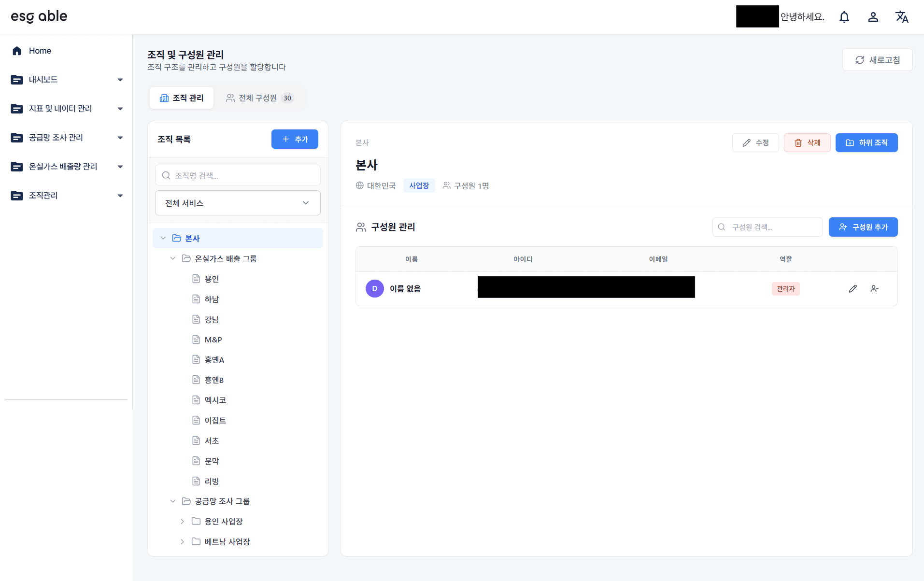924x581 pixels.
Task: Select 강남 in organization tree
Action: (x=238, y=319)
